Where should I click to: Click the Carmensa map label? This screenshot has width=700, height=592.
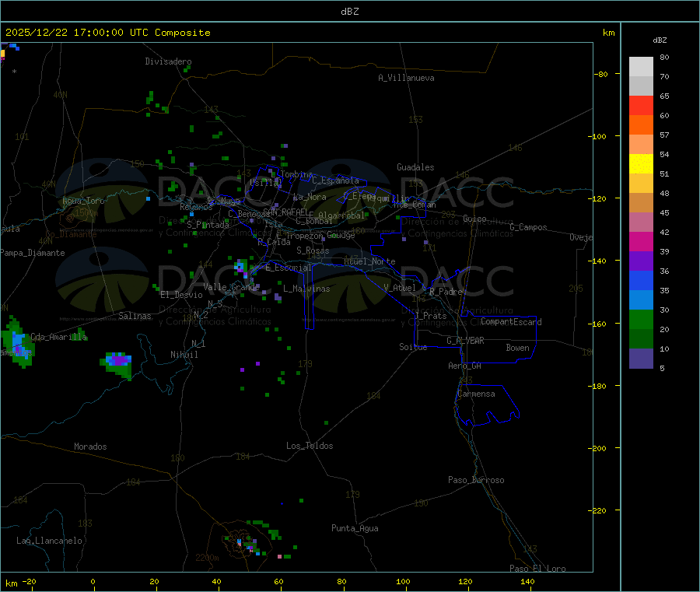pos(476,394)
